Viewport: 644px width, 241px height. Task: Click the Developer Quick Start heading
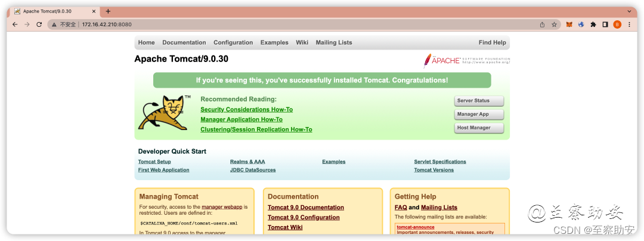[172, 152]
